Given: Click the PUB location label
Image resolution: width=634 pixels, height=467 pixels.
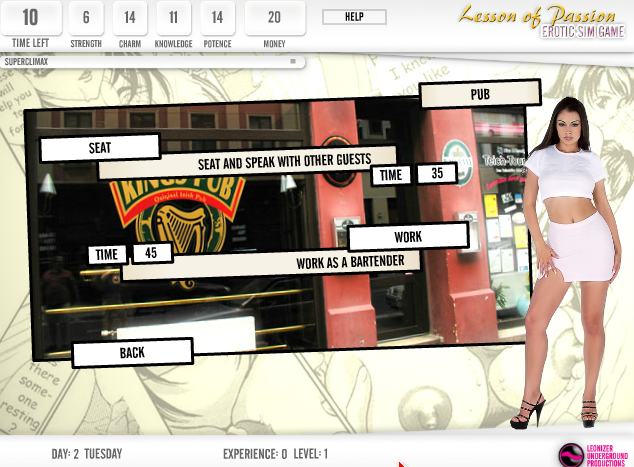Looking at the screenshot, I should tap(480, 94).
